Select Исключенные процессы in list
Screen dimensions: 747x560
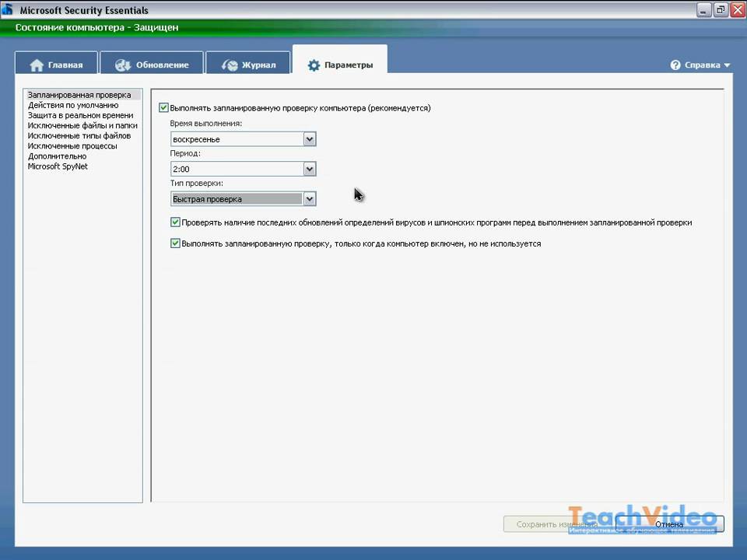click(x=72, y=145)
